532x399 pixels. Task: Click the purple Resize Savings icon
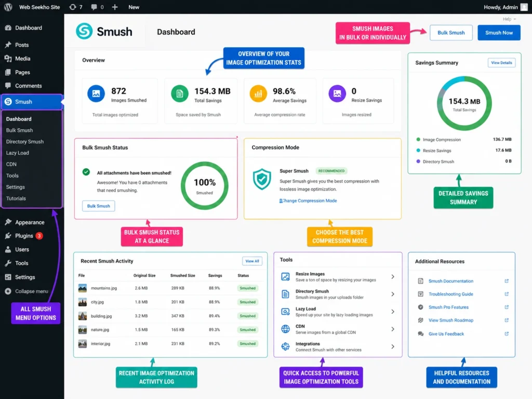pos(337,94)
